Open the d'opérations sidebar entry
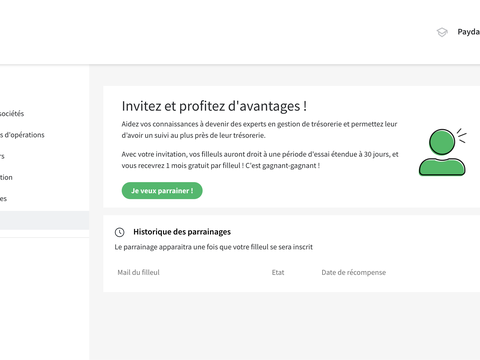 pyautogui.click(x=22, y=135)
